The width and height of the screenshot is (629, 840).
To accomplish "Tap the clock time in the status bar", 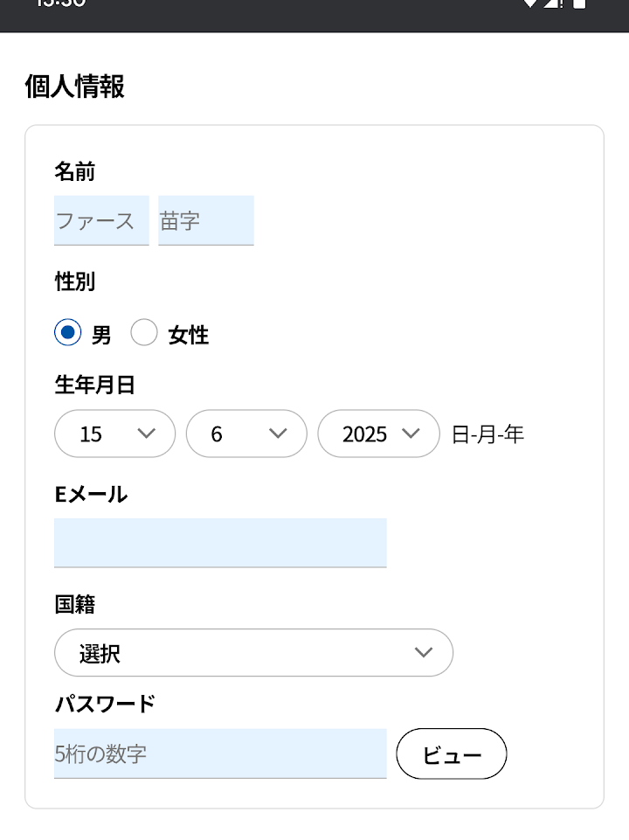I will 61,3.
